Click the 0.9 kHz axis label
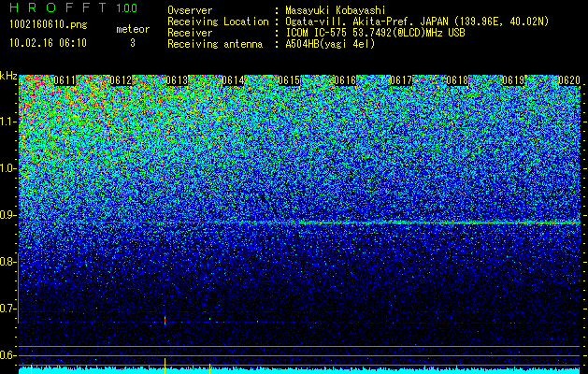This screenshot has width=588, height=374. [8, 215]
